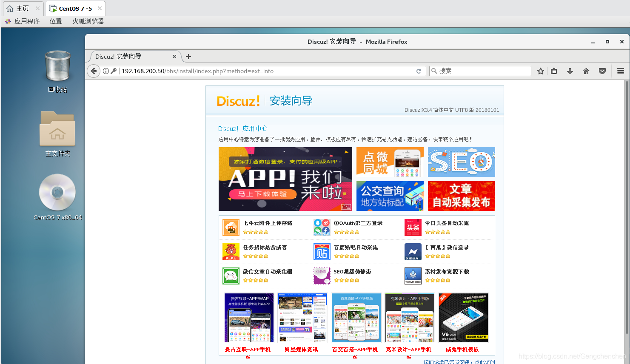Click SEO超级伪静态 app icon
This screenshot has height=364, width=630.
(x=322, y=276)
